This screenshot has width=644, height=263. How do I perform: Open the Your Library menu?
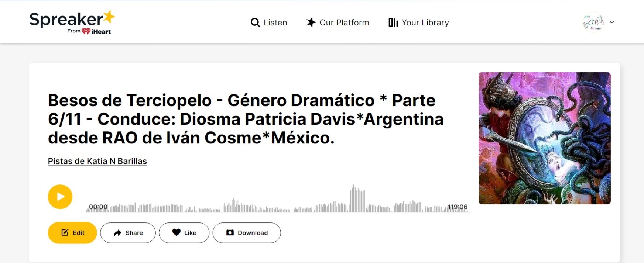click(x=419, y=23)
